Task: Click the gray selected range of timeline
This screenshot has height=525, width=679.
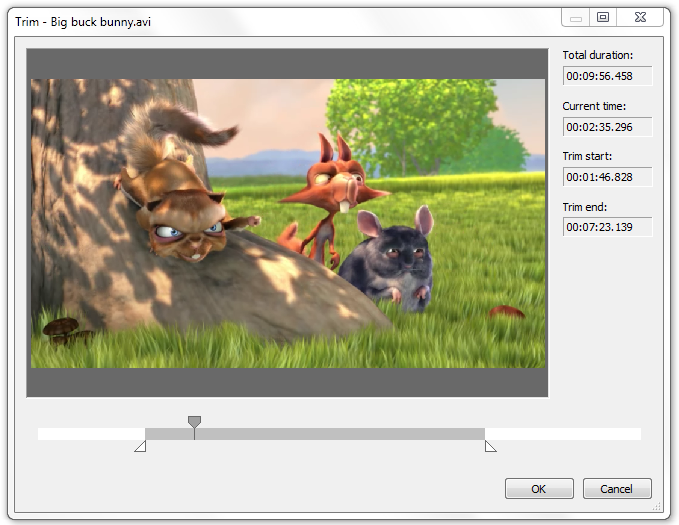Action: click(x=315, y=434)
